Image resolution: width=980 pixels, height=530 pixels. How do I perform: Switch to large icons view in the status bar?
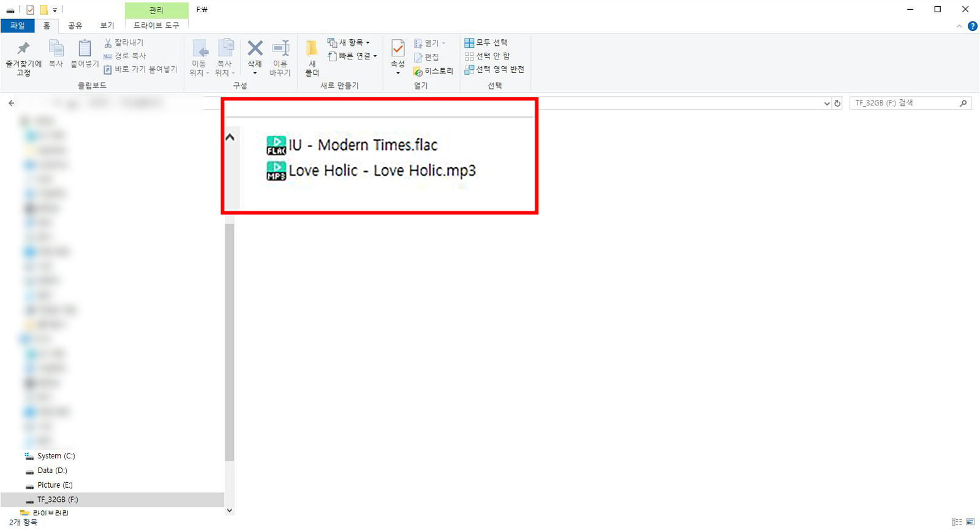970,522
